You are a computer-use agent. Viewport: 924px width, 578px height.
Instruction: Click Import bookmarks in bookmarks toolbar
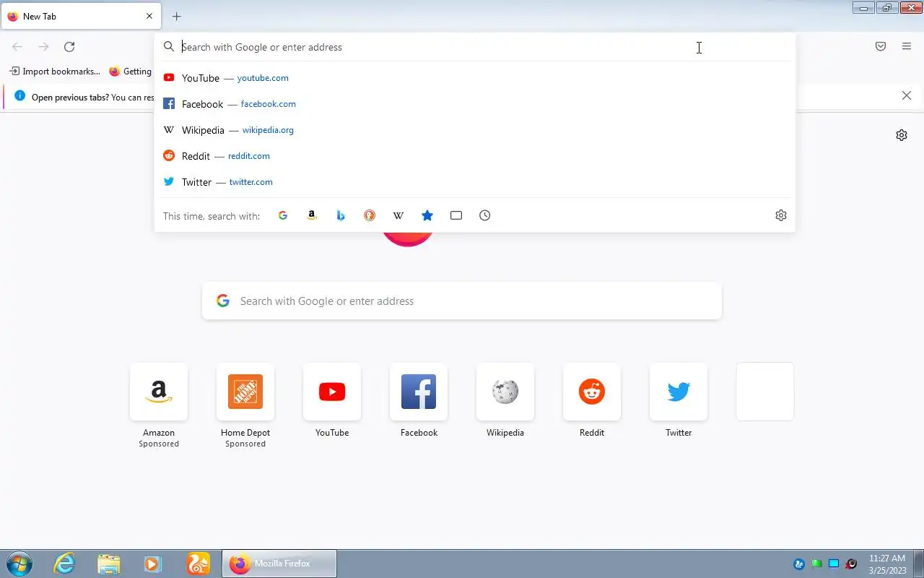point(55,72)
